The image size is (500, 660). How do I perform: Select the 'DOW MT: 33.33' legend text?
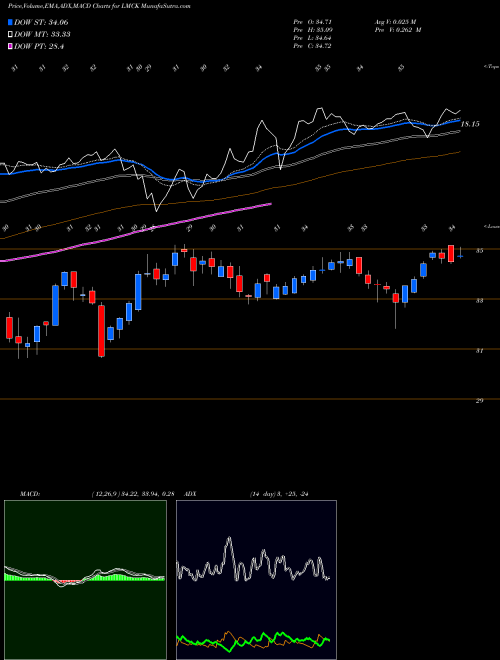point(43,35)
